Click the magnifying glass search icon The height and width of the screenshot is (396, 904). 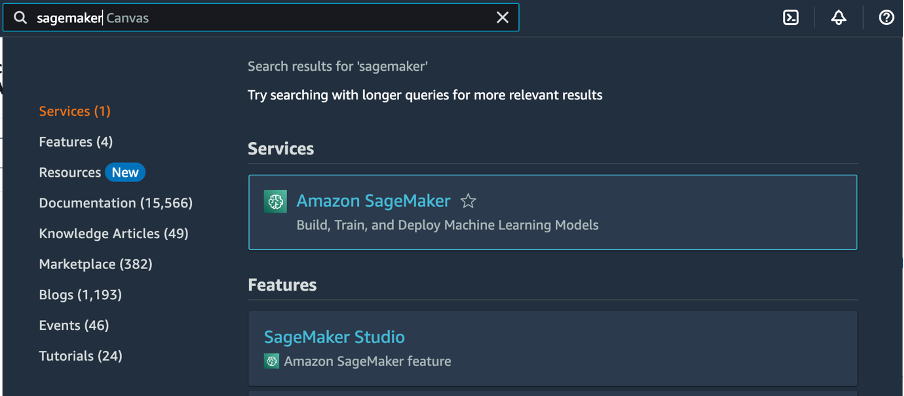coord(20,18)
